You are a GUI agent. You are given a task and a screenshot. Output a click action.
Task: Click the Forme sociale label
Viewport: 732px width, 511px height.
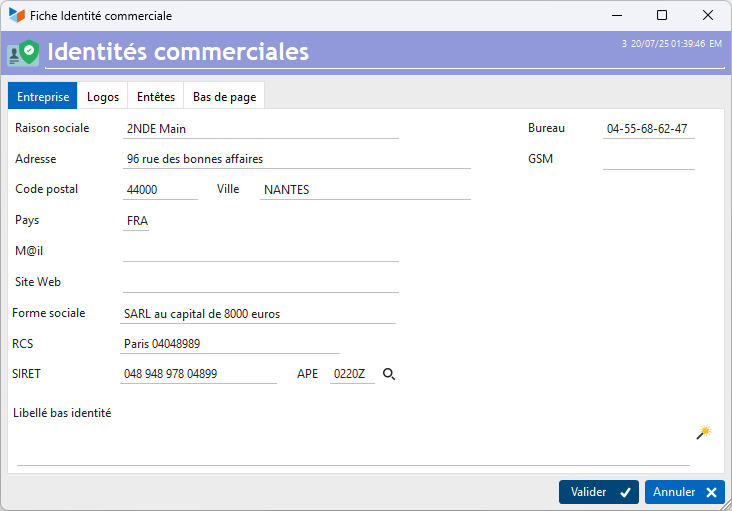coord(49,313)
